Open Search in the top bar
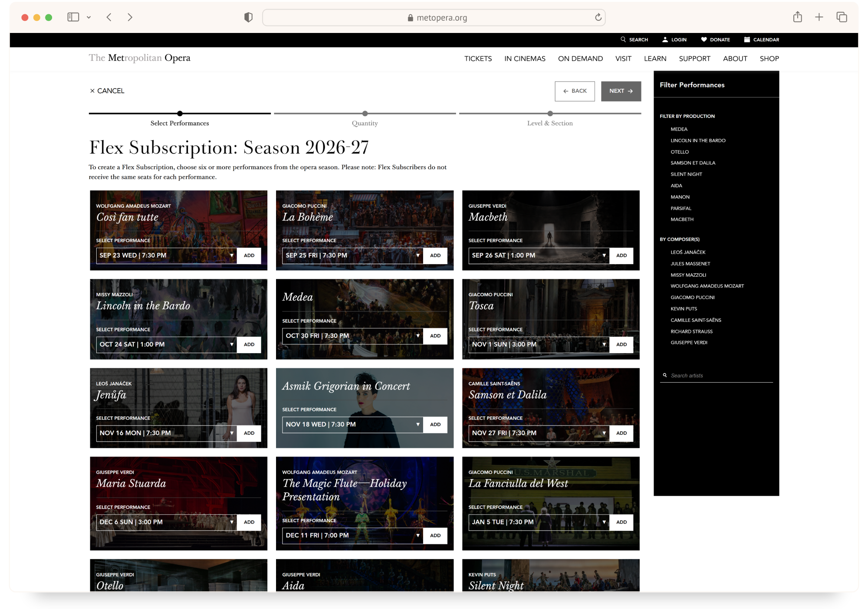 tap(634, 39)
